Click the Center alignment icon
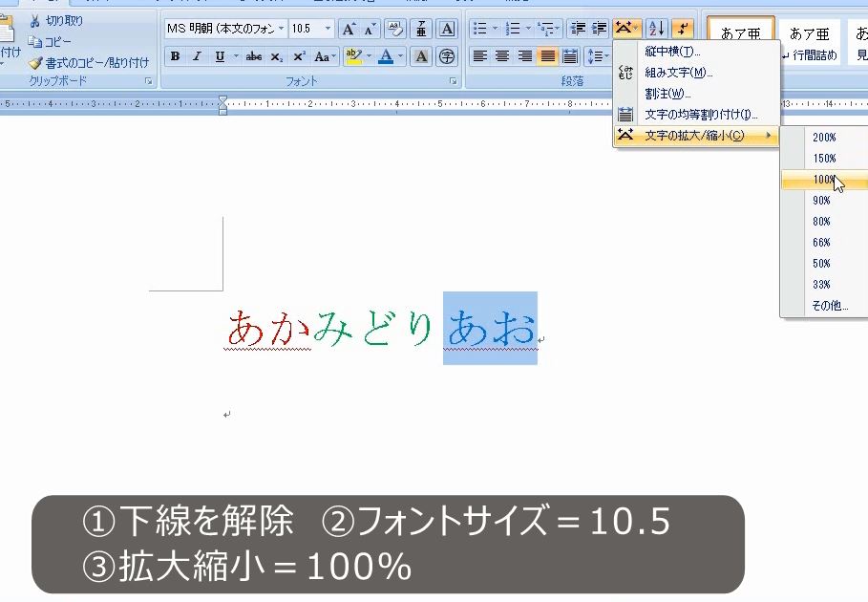Viewport: 868px width, 602px height. pyautogui.click(x=502, y=56)
